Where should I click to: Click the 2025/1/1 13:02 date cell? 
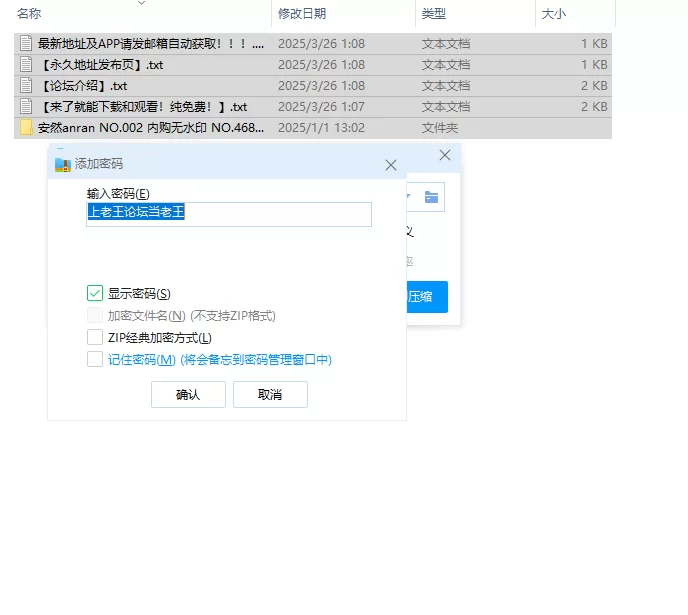click(321, 128)
